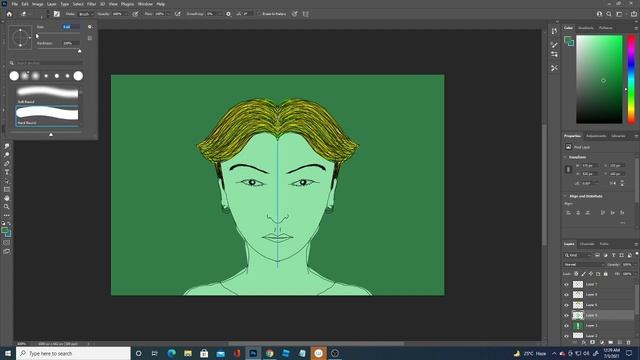Switch to the Swatches tab
The height and width of the screenshot is (360, 640).
click(586, 28)
